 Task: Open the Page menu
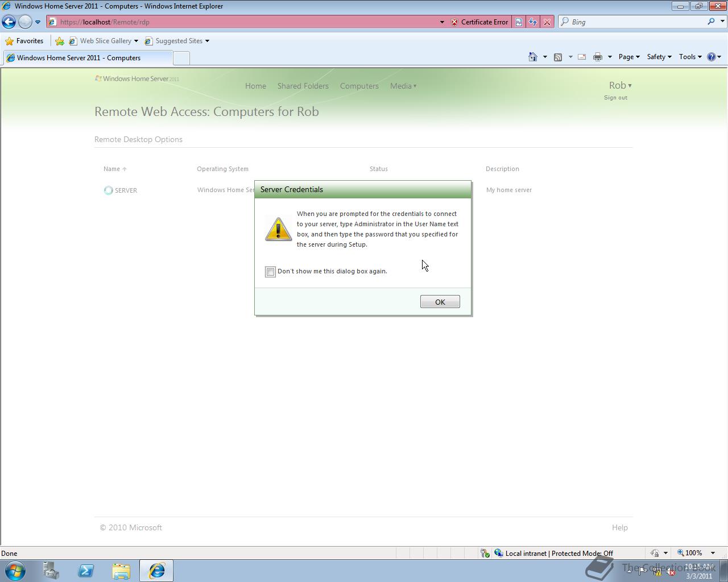pos(629,57)
